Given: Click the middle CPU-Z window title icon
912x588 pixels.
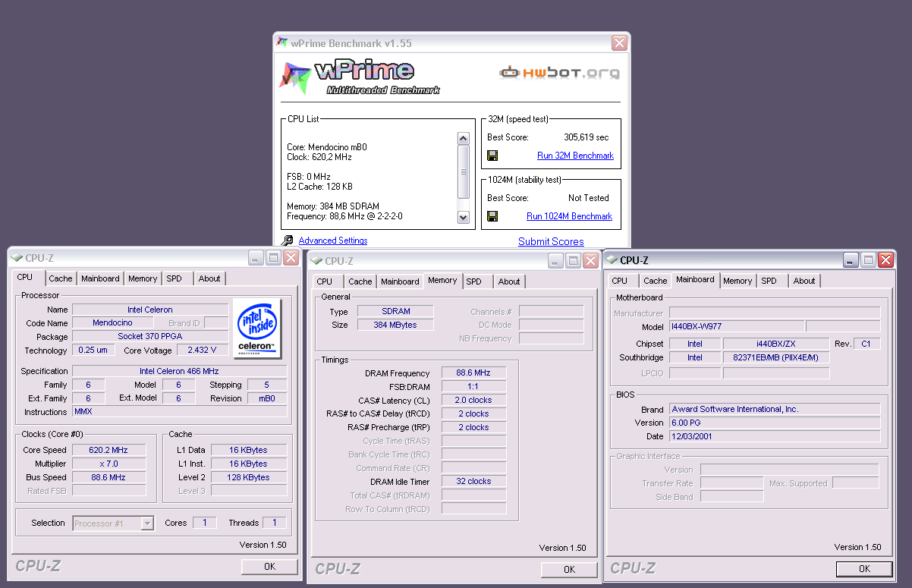Looking at the screenshot, I should pos(316,261).
